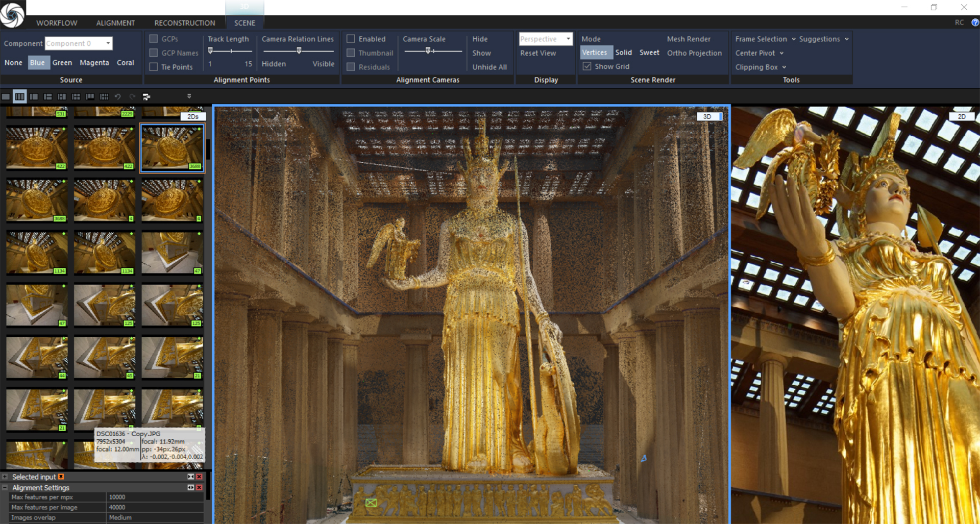This screenshot has height=524, width=980.
Task: Click the pin icon next to Selected input
Action: tap(61, 477)
